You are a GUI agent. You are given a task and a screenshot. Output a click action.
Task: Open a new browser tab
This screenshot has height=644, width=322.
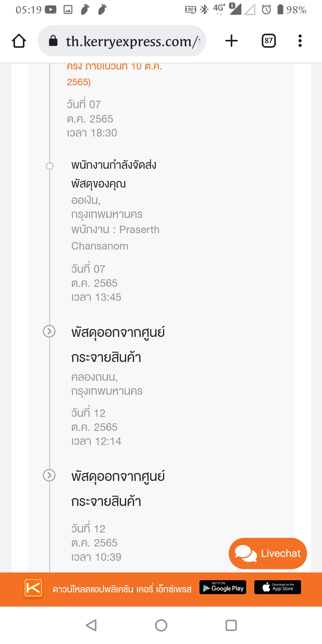click(231, 41)
